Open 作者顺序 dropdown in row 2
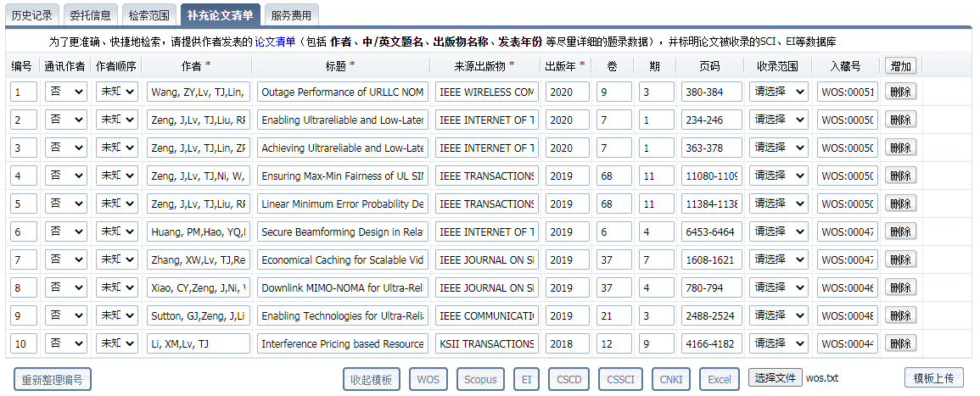The height and width of the screenshot is (396, 980). (117, 120)
